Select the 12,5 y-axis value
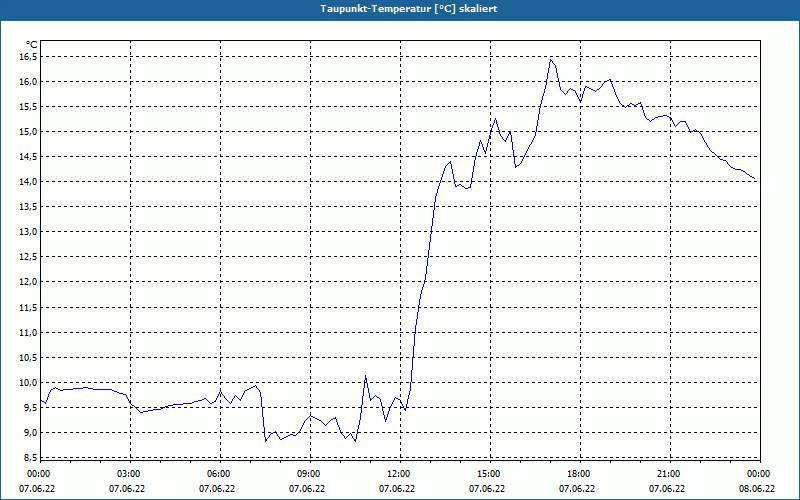The image size is (800, 500). coord(28,257)
